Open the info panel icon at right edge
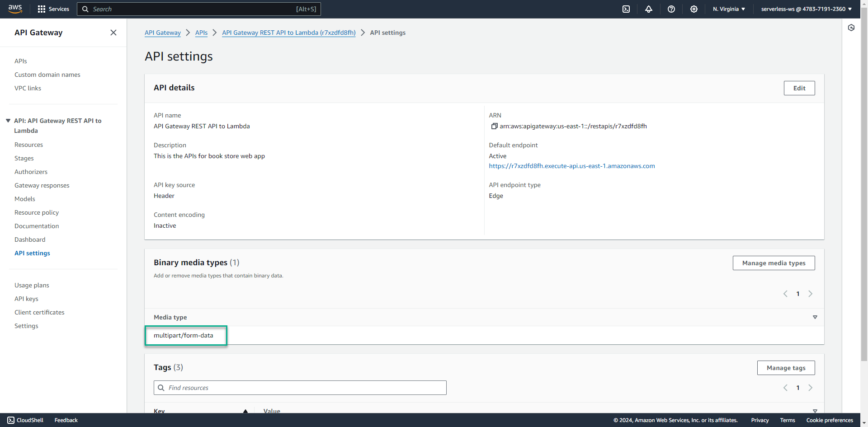 (x=851, y=28)
